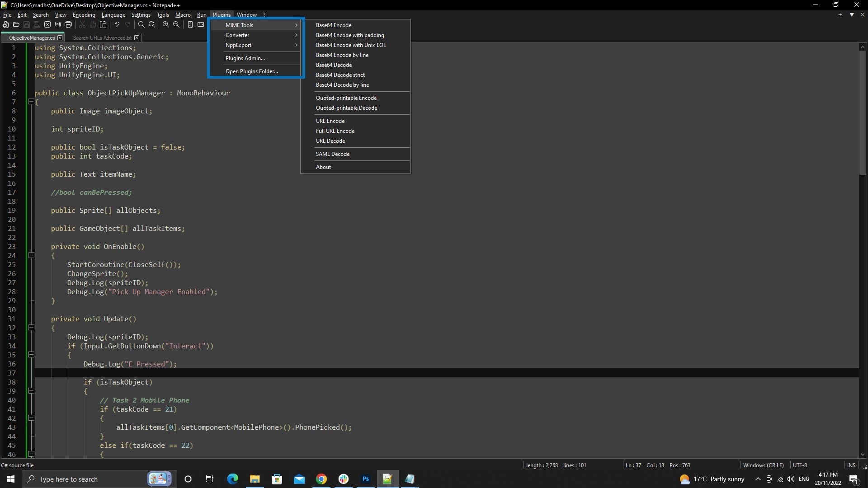868x488 pixels.
Task: Create a new file using toolbar icon
Action: point(5,25)
